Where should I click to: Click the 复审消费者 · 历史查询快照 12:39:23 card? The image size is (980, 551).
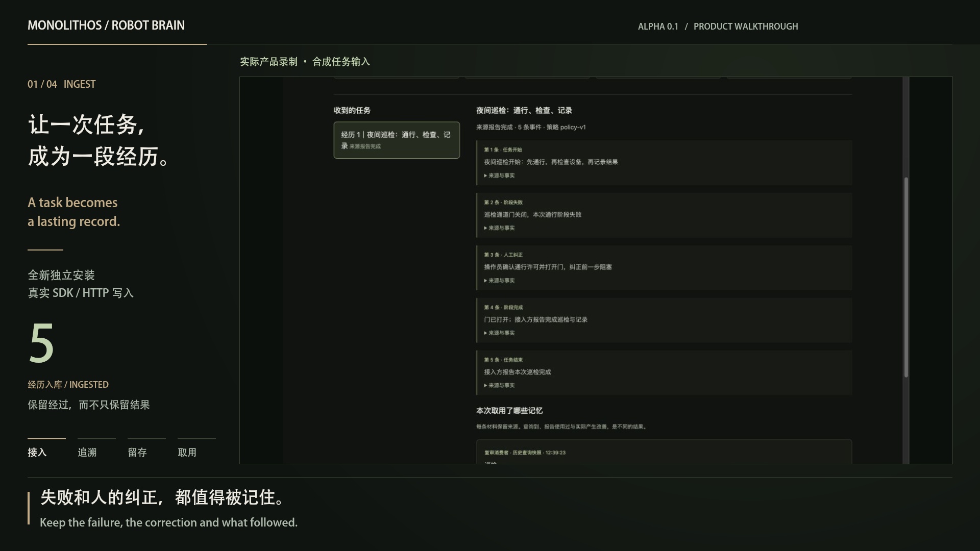[x=664, y=452]
